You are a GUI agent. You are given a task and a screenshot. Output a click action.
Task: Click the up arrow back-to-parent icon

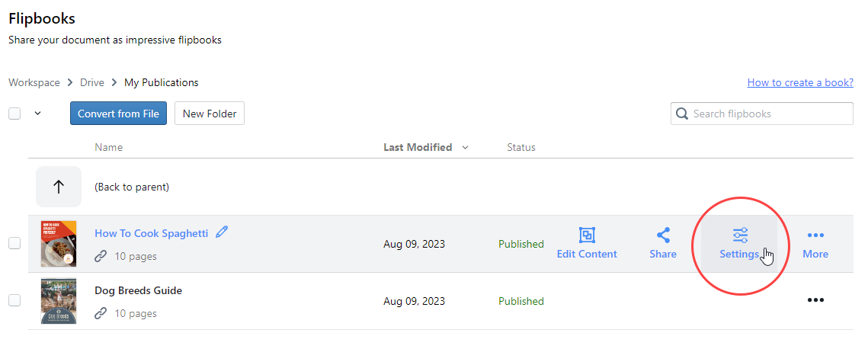click(59, 187)
